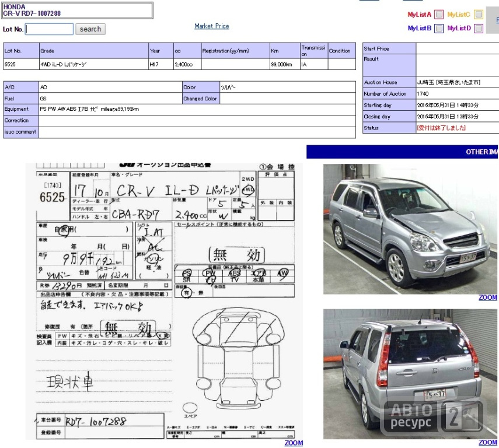Viewport: 499px width, 448px height.
Task: Open ZOOM link under auction sheet
Action: click(x=294, y=443)
